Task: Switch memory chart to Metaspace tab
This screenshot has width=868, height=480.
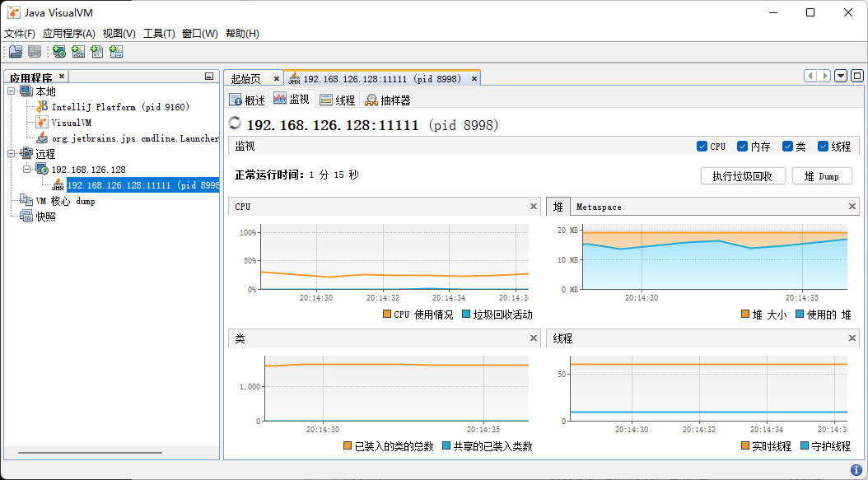Action: pyautogui.click(x=599, y=207)
